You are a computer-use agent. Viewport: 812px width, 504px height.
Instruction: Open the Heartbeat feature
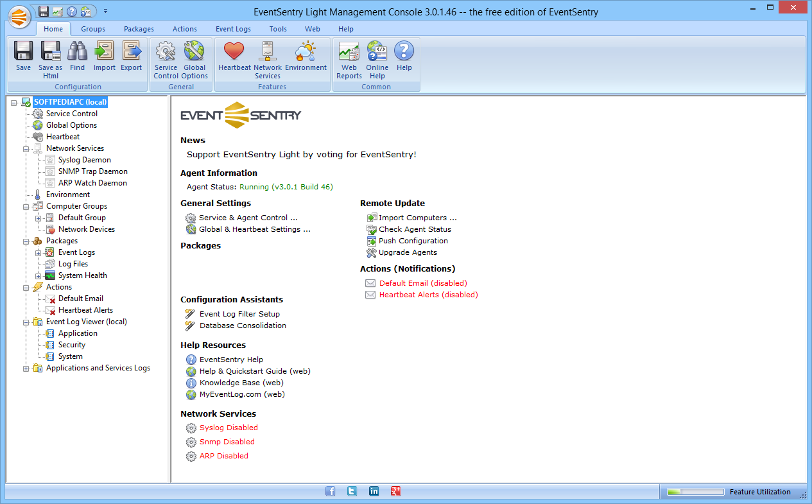pyautogui.click(x=234, y=56)
